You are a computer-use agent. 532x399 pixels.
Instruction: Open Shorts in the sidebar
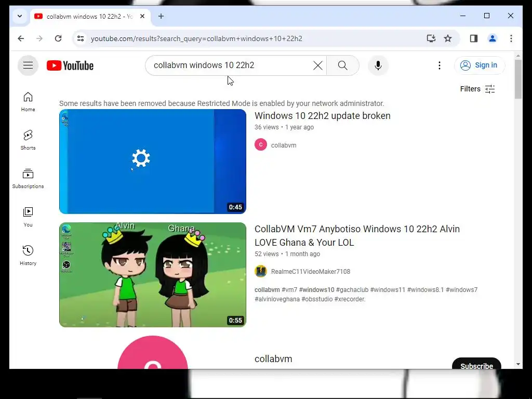pyautogui.click(x=28, y=140)
